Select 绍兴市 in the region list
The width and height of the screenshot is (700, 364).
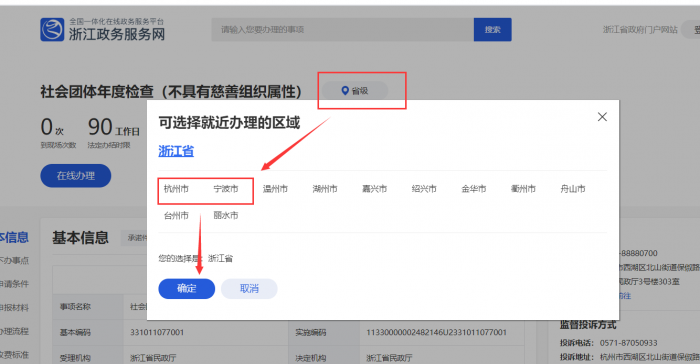pos(424,189)
